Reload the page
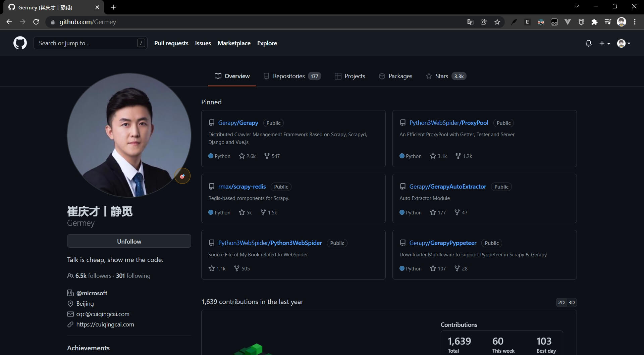The image size is (644, 355). coord(36,22)
